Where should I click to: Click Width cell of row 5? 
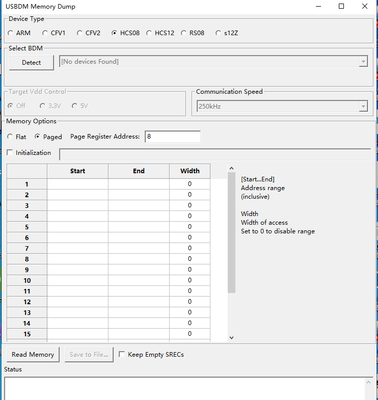click(190, 227)
